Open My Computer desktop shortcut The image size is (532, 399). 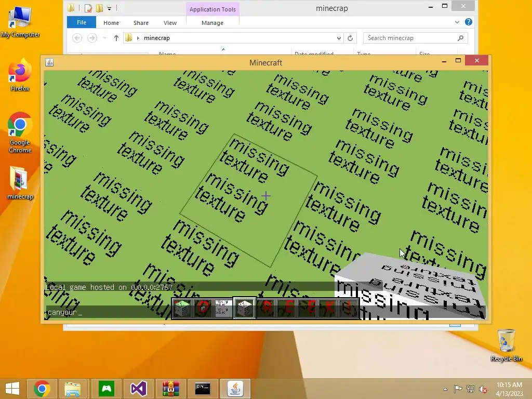pos(20,22)
